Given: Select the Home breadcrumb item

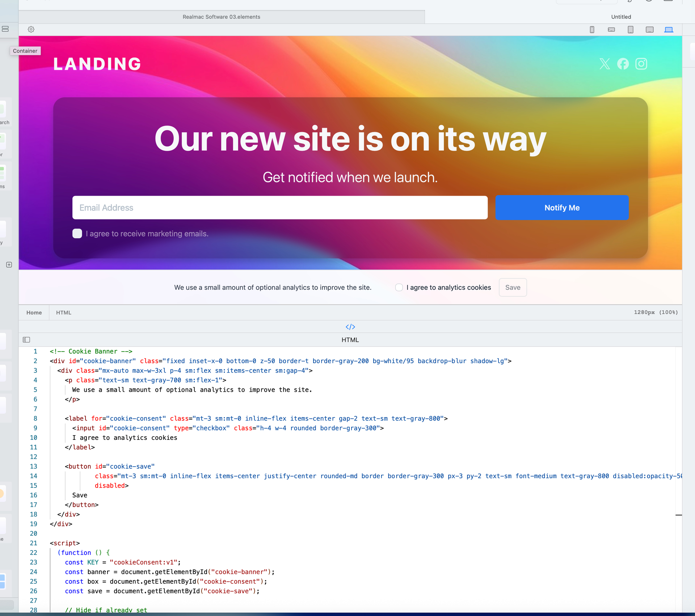Looking at the screenshot, I should point(34,313).
